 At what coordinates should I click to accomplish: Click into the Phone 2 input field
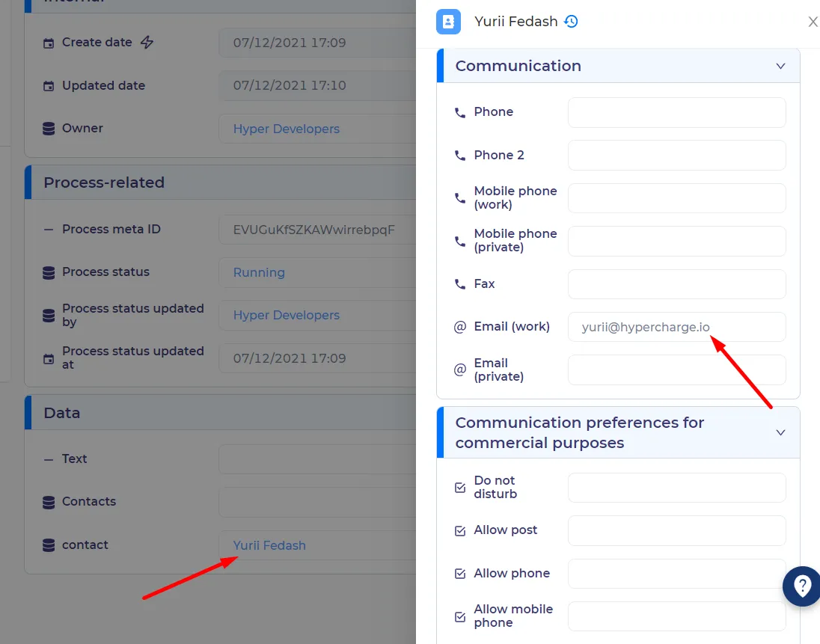tap(676, 156)
